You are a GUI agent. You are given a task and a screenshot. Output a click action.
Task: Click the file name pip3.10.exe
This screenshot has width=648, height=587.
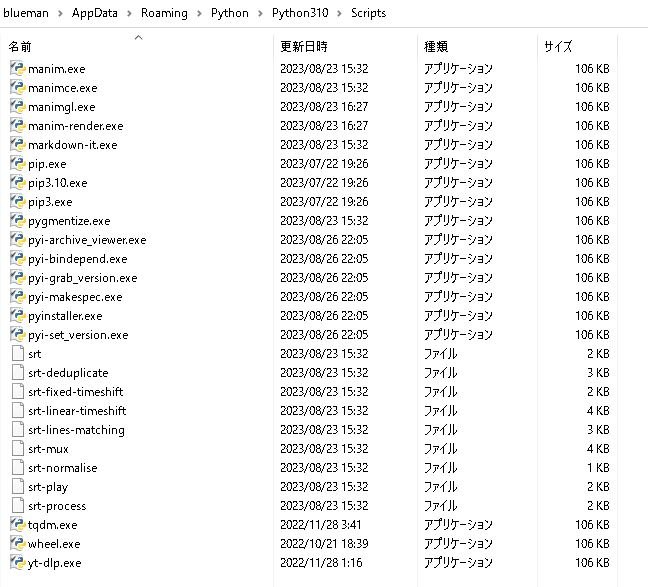pyautogui.click(x=57, y=183)
